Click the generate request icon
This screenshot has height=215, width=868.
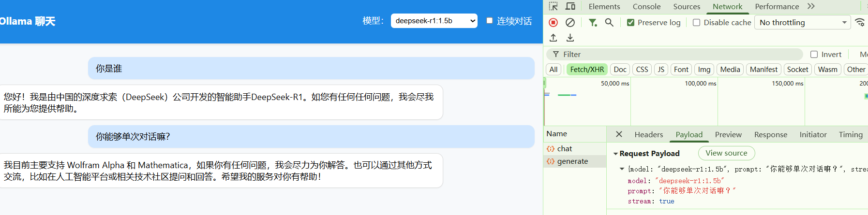[x=551, y=161]
